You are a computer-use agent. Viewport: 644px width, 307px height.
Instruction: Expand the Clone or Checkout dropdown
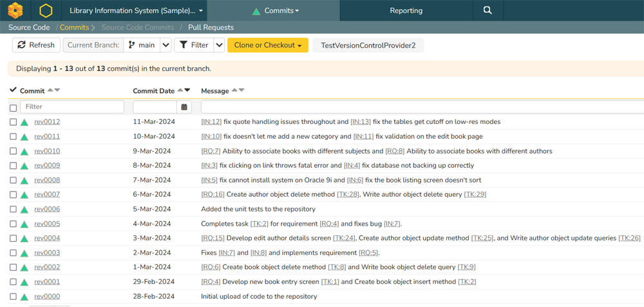pyautogui.click(x=267, y=45)
